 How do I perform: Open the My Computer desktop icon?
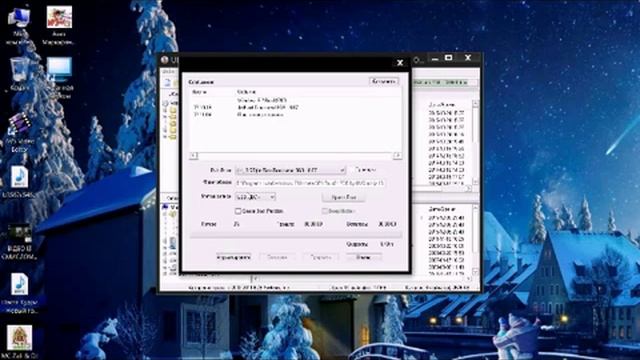click(x=19, y=18)
